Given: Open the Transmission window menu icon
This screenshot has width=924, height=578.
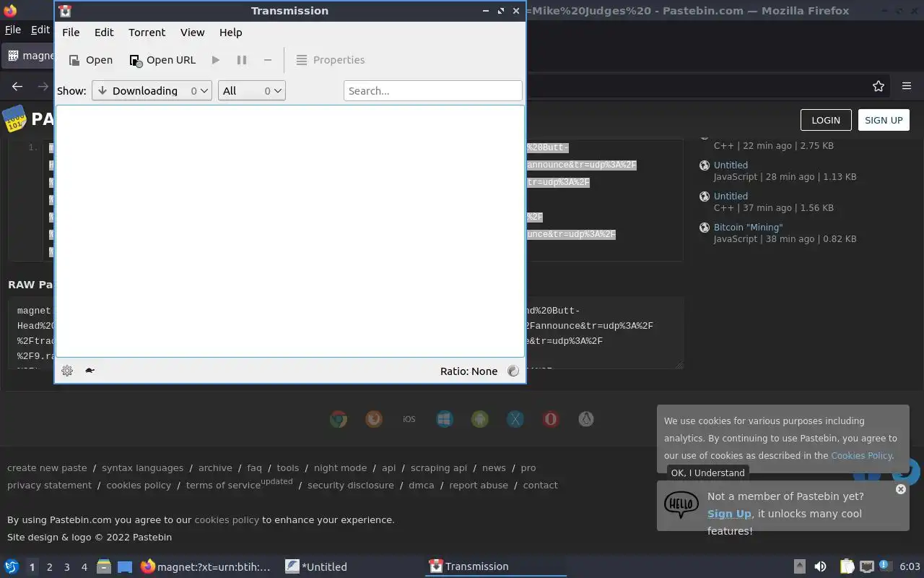Looking at the screenshot, I should point(65,11).
